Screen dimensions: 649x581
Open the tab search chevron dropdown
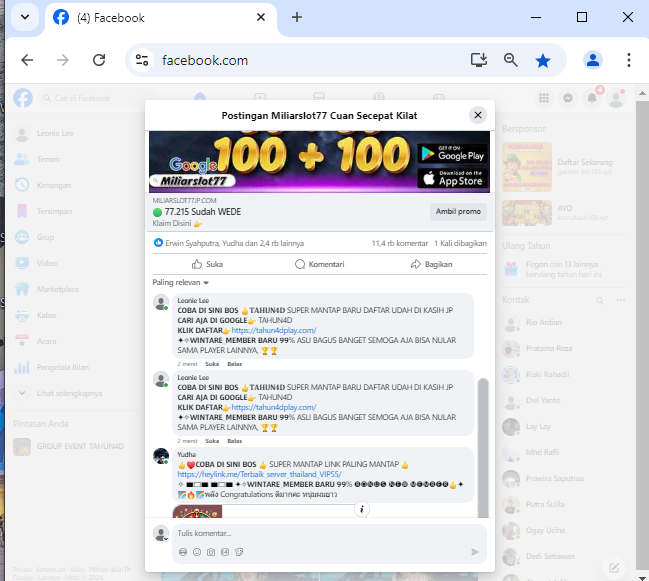[x=25, y=17]
